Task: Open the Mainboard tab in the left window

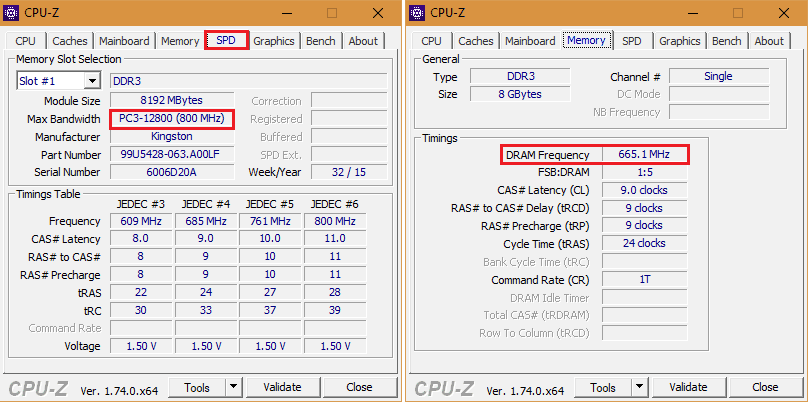Action: 125,41
